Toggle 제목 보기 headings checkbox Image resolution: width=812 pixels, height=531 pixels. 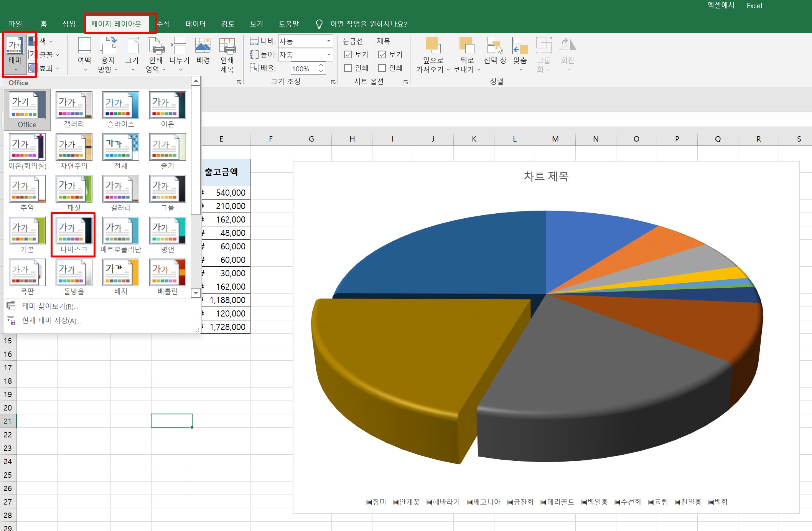pyautogui.click(x=382, y=54)
